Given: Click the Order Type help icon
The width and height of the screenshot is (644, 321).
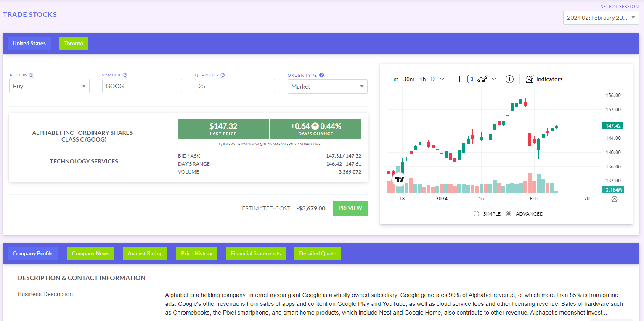Looking at the screenshot, I should [x=322, y=75].
